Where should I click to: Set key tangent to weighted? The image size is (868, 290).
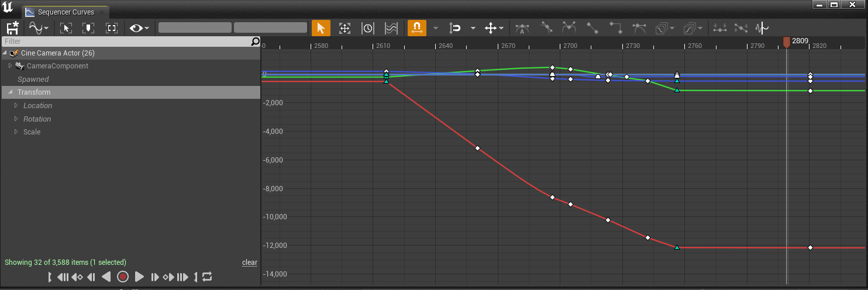click(639, 27)
